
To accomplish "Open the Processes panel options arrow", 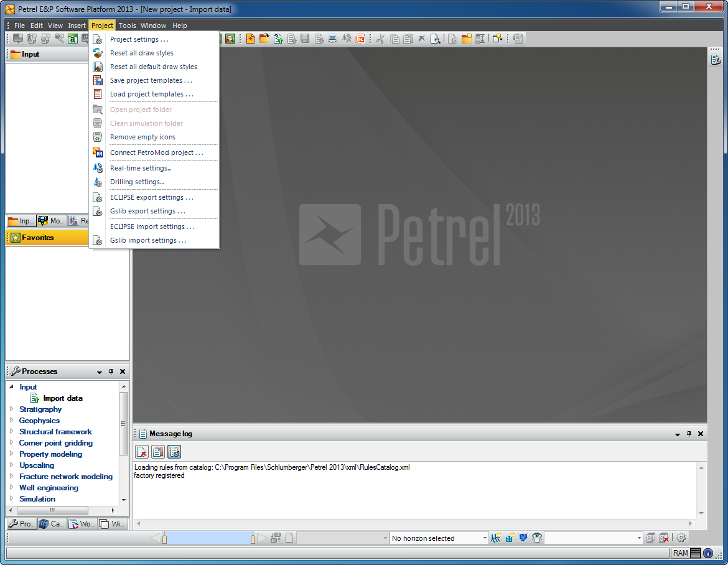I will click(100, 372).
